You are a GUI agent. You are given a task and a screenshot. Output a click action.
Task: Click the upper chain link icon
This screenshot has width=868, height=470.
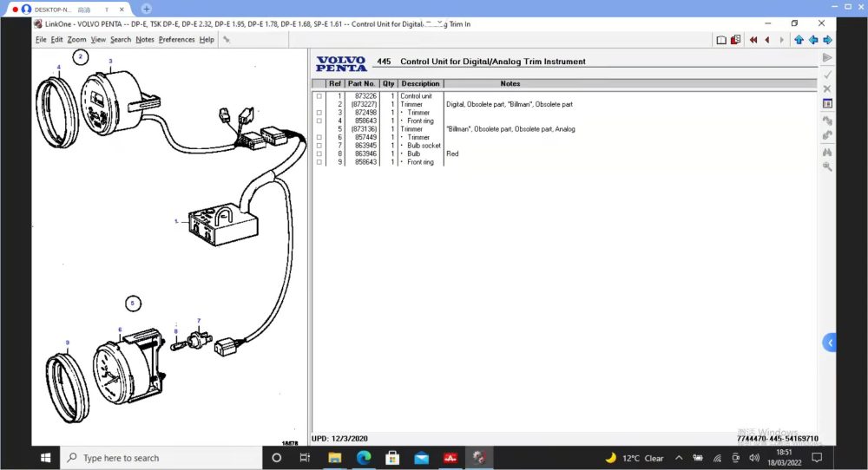(x=827, y=120)
